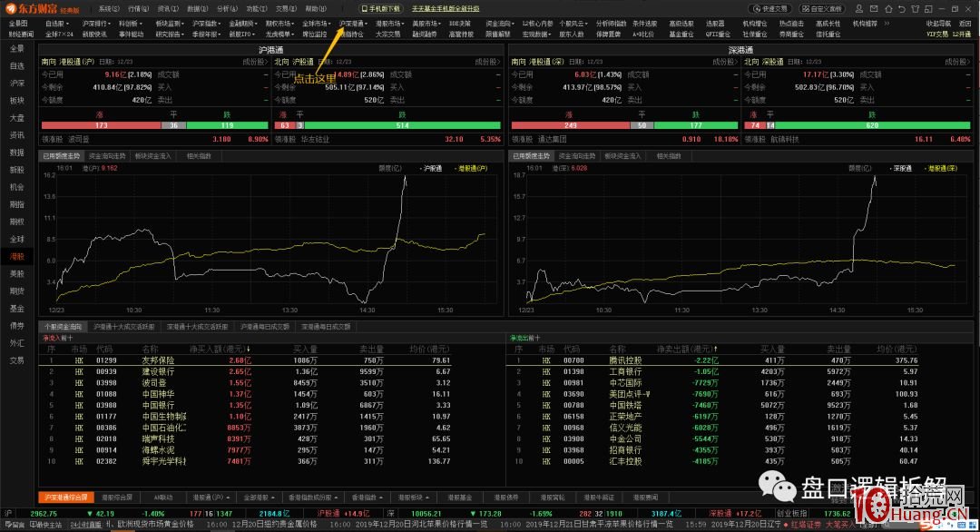The image size is (980, 532).
Task: Switch to 深港通十大成交活跃股 tab
Action: (198, 327)
